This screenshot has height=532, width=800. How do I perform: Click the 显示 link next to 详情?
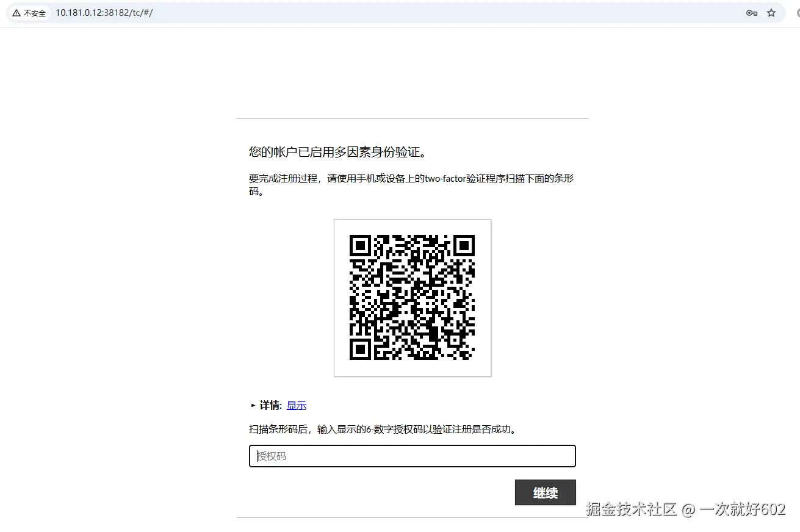[x=297, y=406]
